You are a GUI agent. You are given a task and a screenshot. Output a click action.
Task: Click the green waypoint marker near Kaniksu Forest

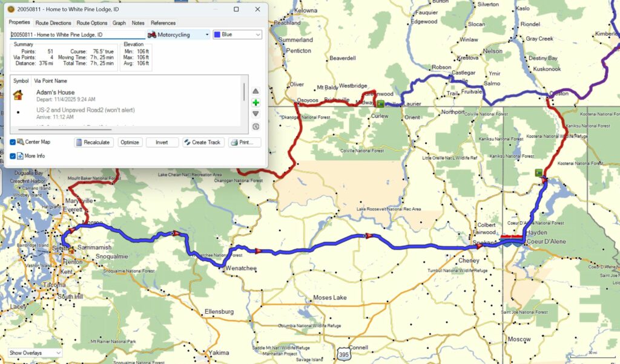point(538,173)
